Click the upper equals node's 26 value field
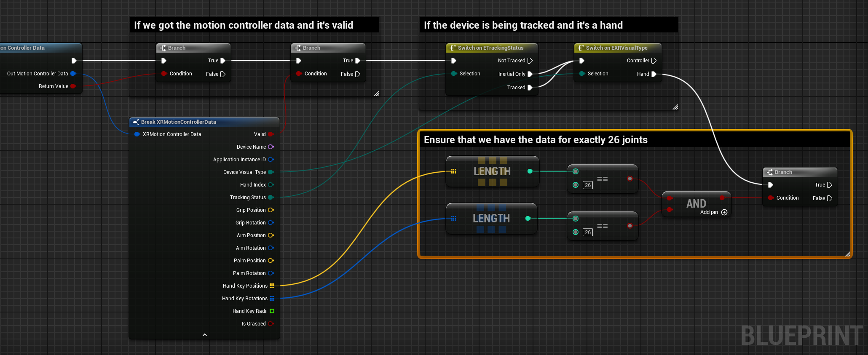 pos(588,185)
